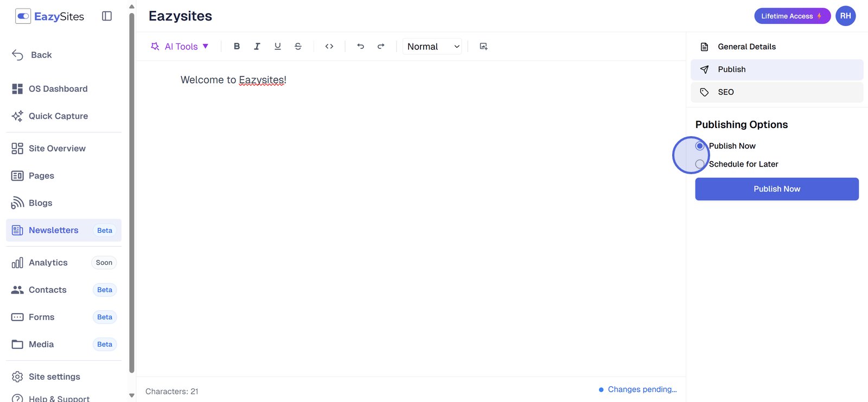Screen dimensions: 868x402
Task: Switch to the Publish tab
Action: (x=777, y=69)
